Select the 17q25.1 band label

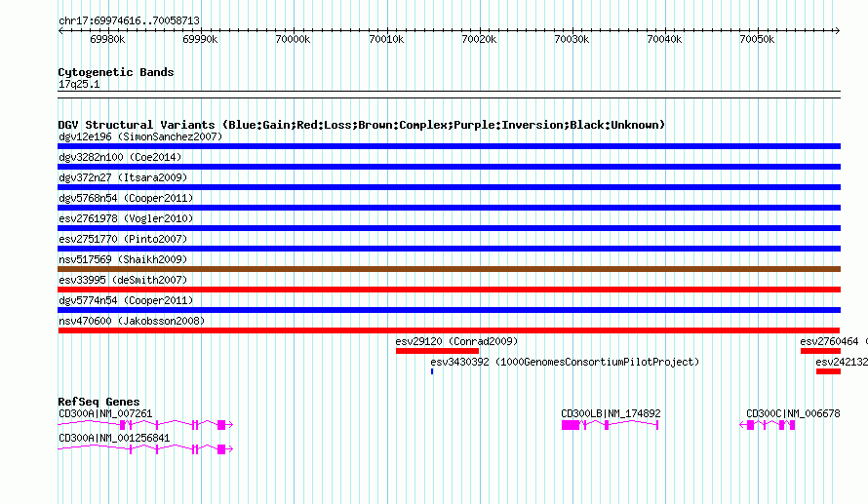[x=79, y=84]
